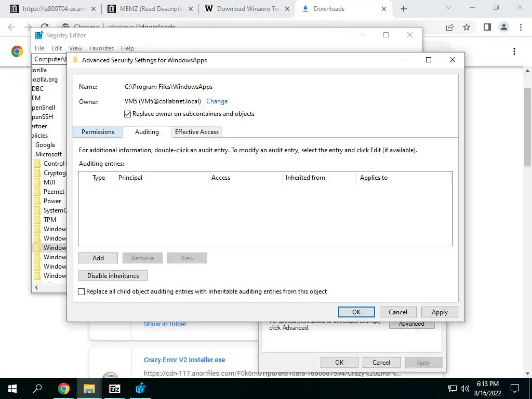Close the Download Winaero Tweaker tab

[x=287, y=9]
